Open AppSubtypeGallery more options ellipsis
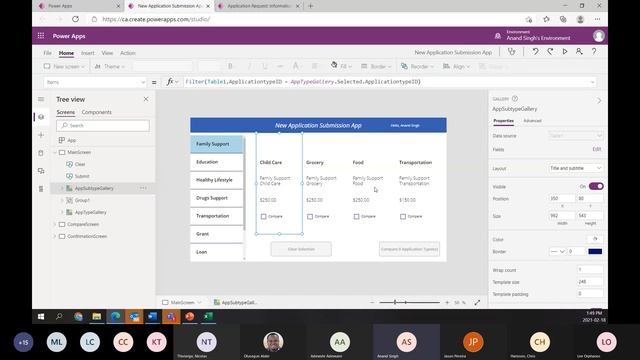The image size is (640, 360). tap(143, 188)
